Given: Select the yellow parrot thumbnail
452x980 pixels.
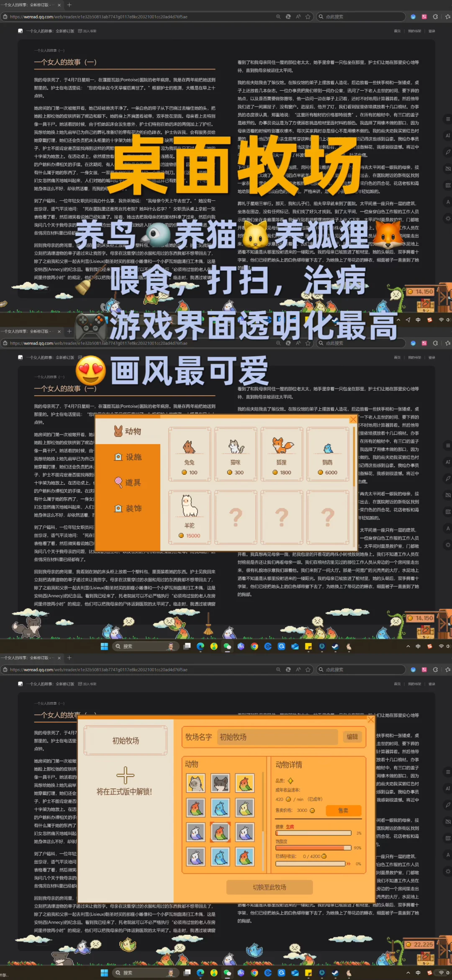Looking at the screenshot, I should tap(245, 808).
